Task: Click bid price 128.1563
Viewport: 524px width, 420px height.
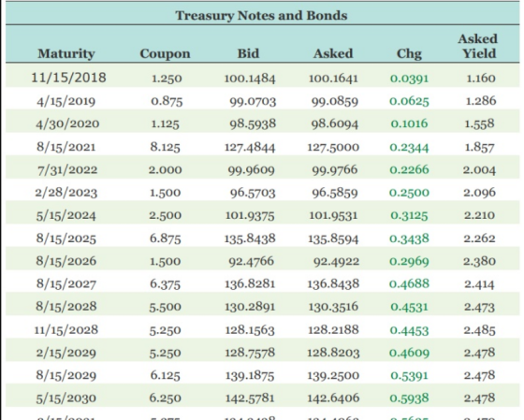Action: [x=250, y=330]
